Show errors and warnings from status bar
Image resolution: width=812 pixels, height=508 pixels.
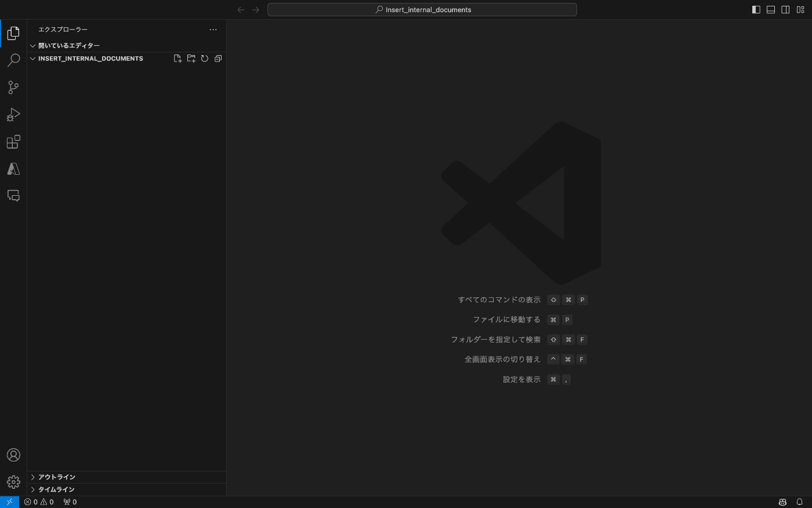pos(39,502)
